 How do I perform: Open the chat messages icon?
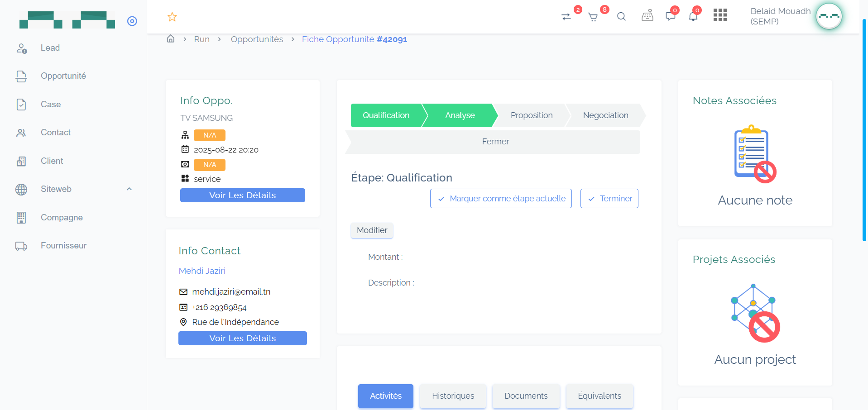671,16
